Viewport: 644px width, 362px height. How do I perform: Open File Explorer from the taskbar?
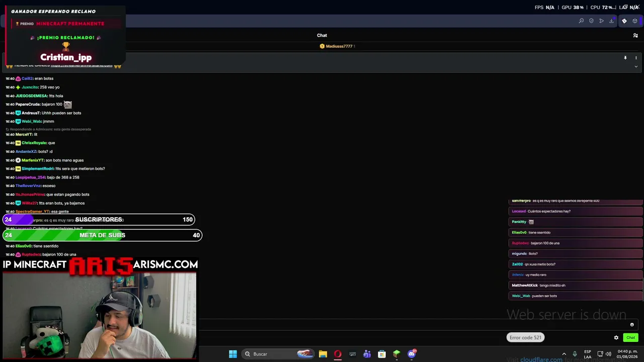click(x=323, y=354)
